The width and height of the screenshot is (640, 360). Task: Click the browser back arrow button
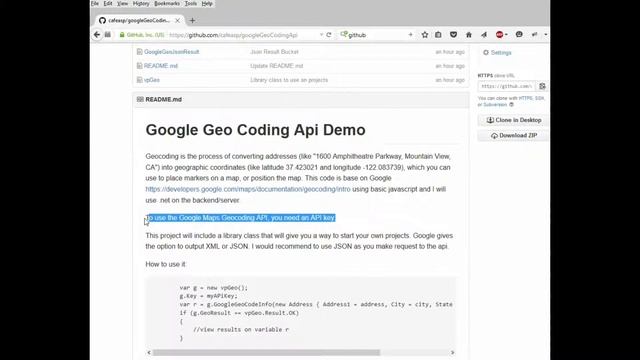pyautogui.click(x=97, y=35)
